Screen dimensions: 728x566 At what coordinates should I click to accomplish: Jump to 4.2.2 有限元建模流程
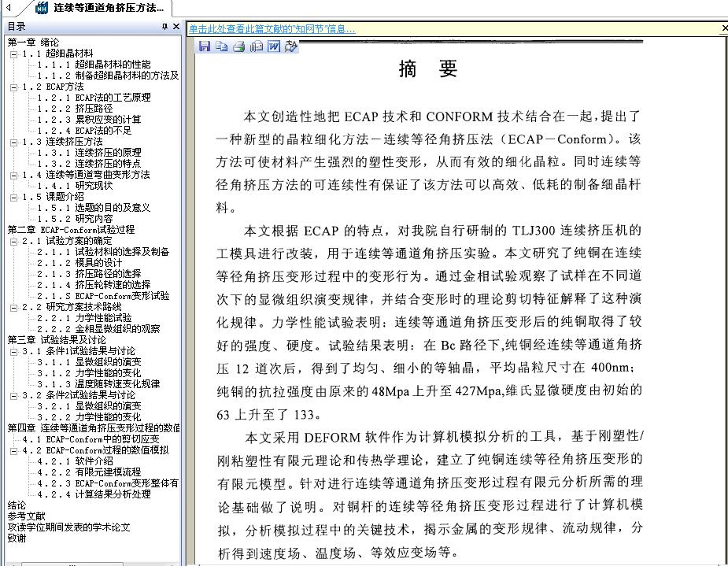coord(89,472)
